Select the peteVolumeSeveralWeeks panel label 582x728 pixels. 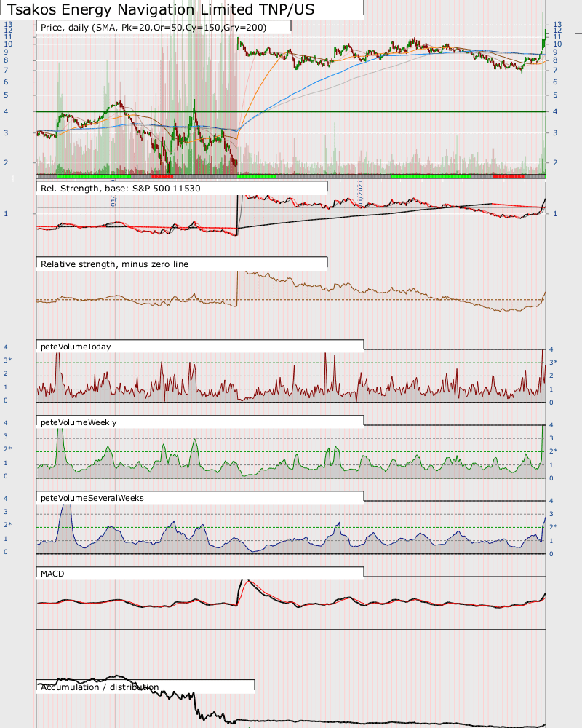92,498
